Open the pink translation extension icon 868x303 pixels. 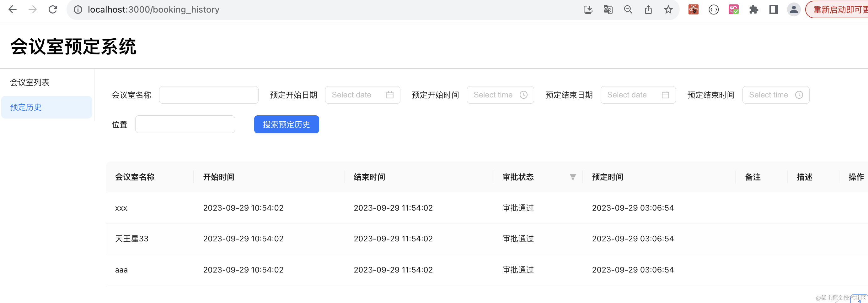734,9
